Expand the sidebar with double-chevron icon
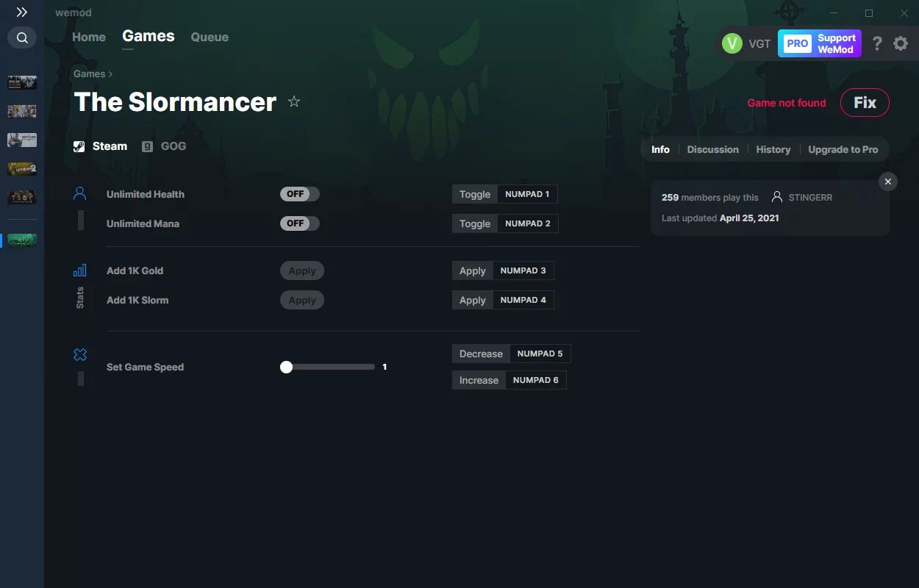Viewport: 919px width, 588px height. point(22,12)
